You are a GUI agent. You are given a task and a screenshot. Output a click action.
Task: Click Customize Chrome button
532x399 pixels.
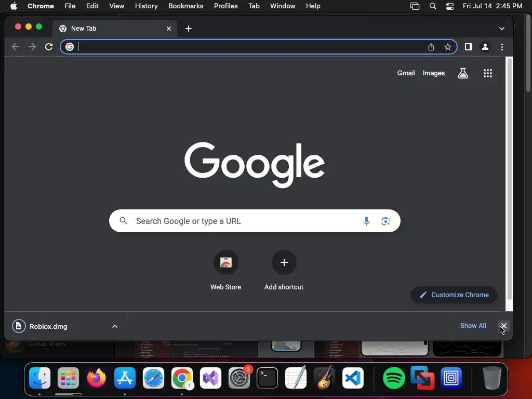click(454, 295)
